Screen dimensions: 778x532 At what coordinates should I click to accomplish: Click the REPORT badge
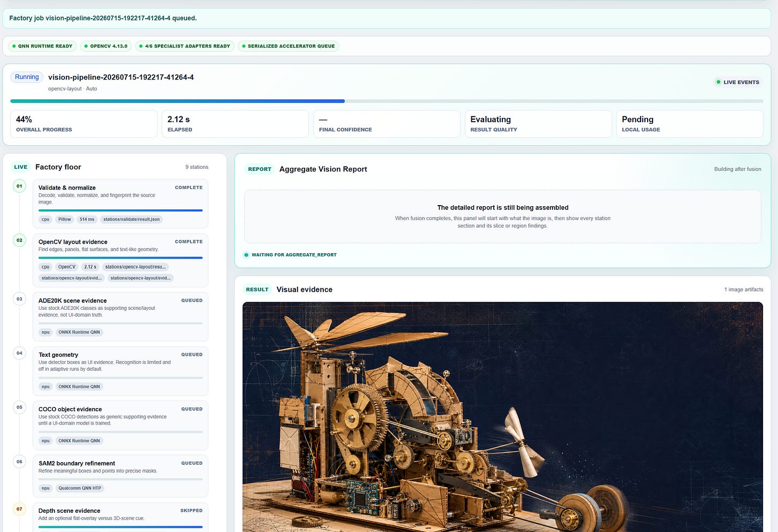(260, 169)
